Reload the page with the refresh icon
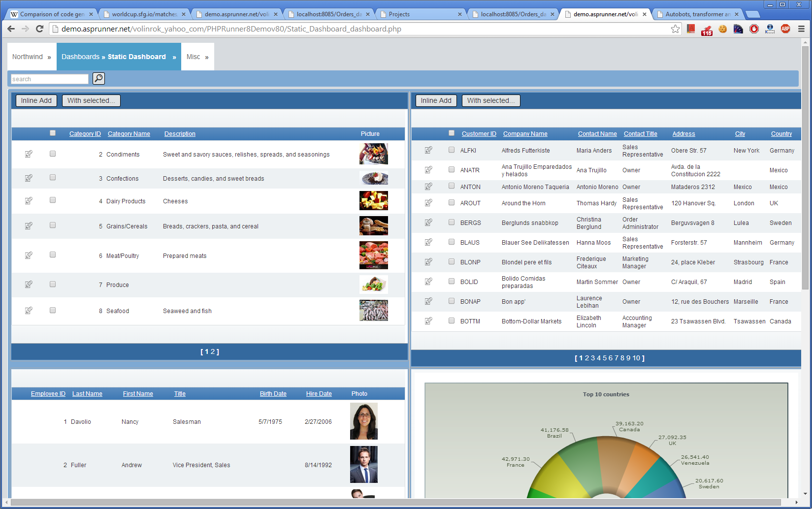Screen dimensions: 812x509 tap(40, 29)
